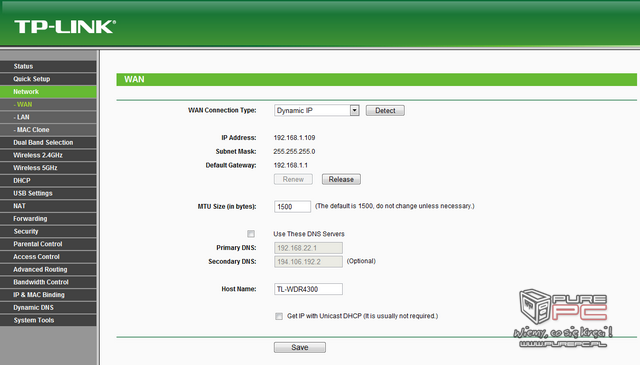Screen dimensions: 640x365
Task: Open Wireless 2.4GHz settings
Action: tap(48, 155)
